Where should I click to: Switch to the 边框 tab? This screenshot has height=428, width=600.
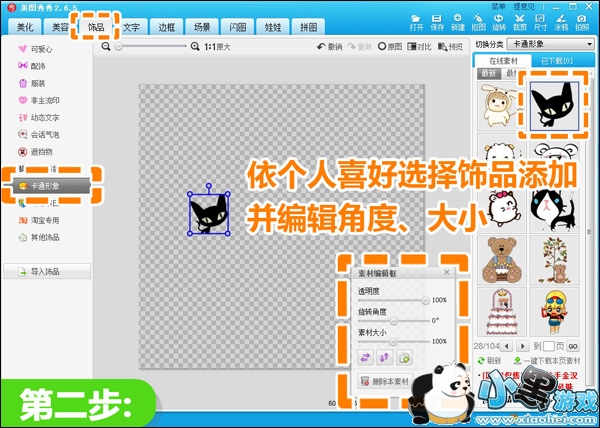pos(167,27)
